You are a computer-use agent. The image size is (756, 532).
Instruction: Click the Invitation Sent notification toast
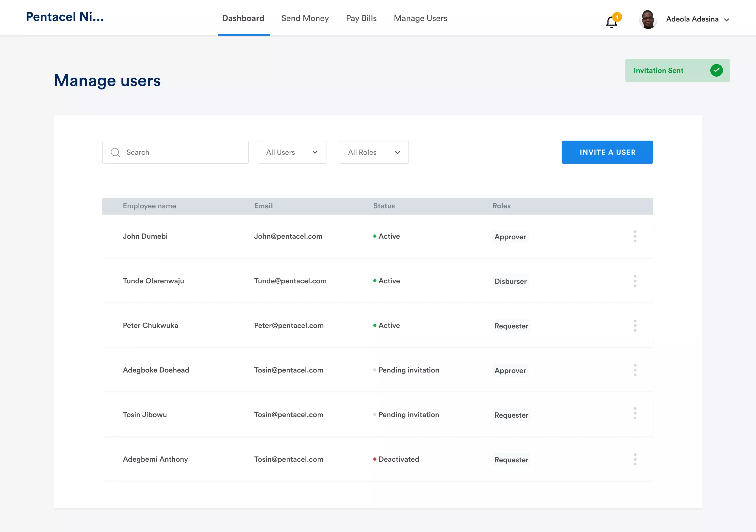coord(677,70)
